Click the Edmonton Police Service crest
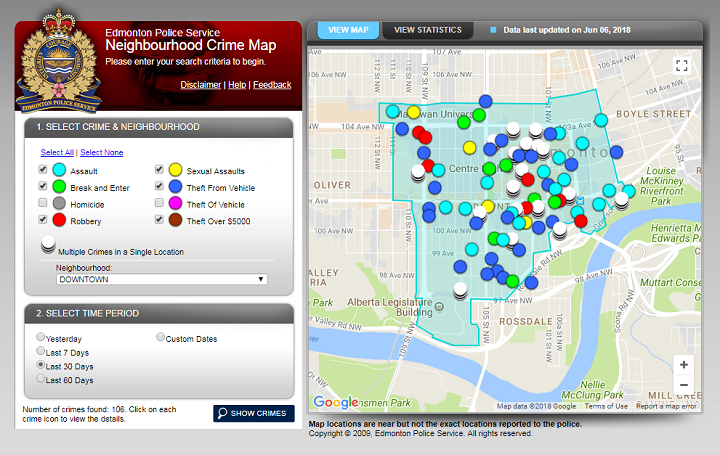 pyautogui.click(x=58, y=62)
